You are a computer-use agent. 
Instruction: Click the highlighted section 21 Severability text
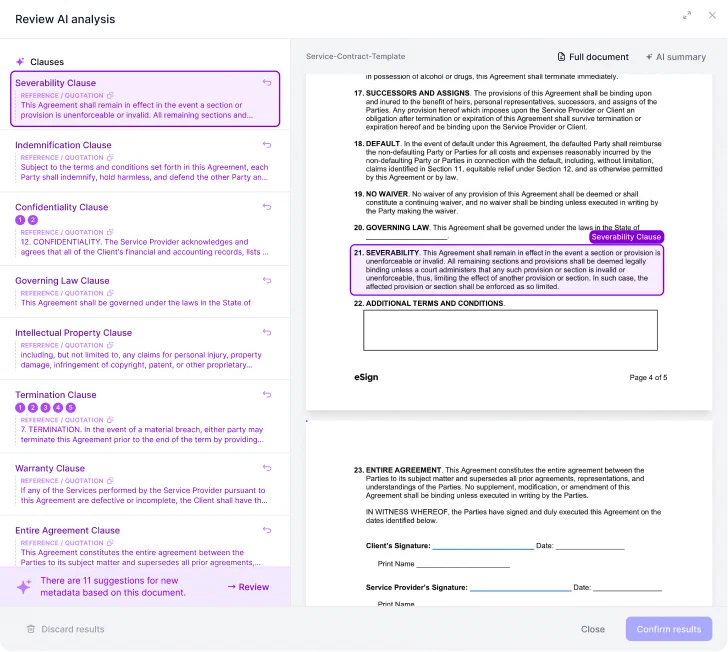(507, 270)
